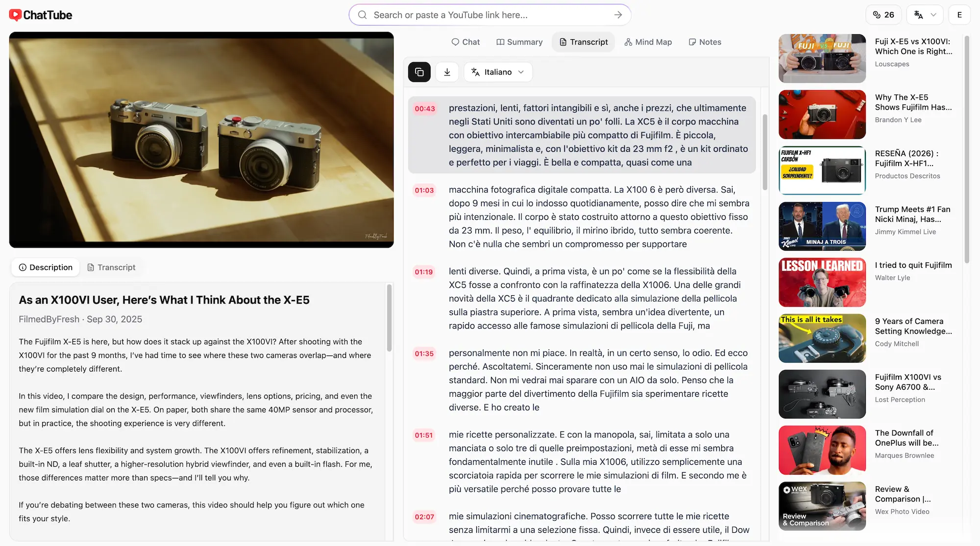Jump to the 01:03 transcript timestamp
The height and width of the screenshot is (546, 980).
click(x=424, y=190)
